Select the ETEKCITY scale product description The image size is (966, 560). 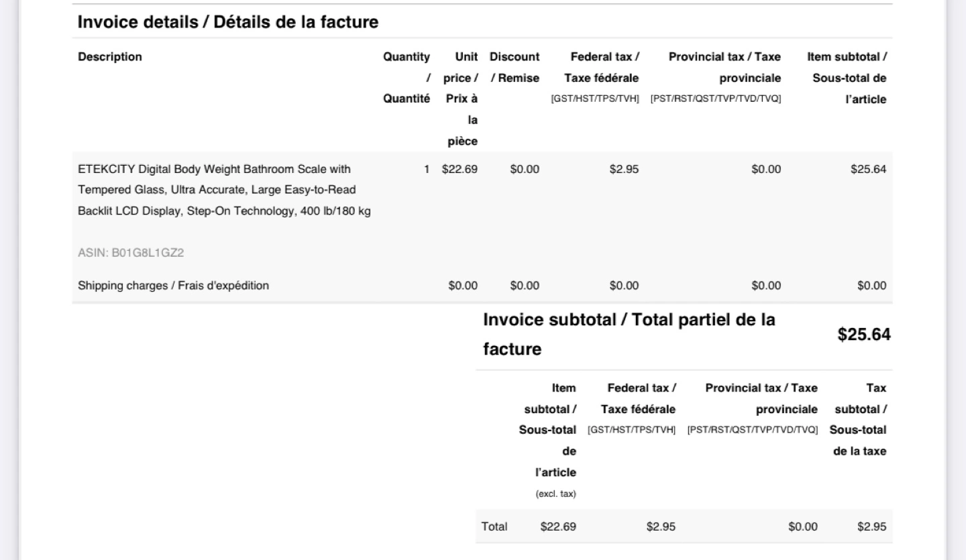(x=225, y=190)
